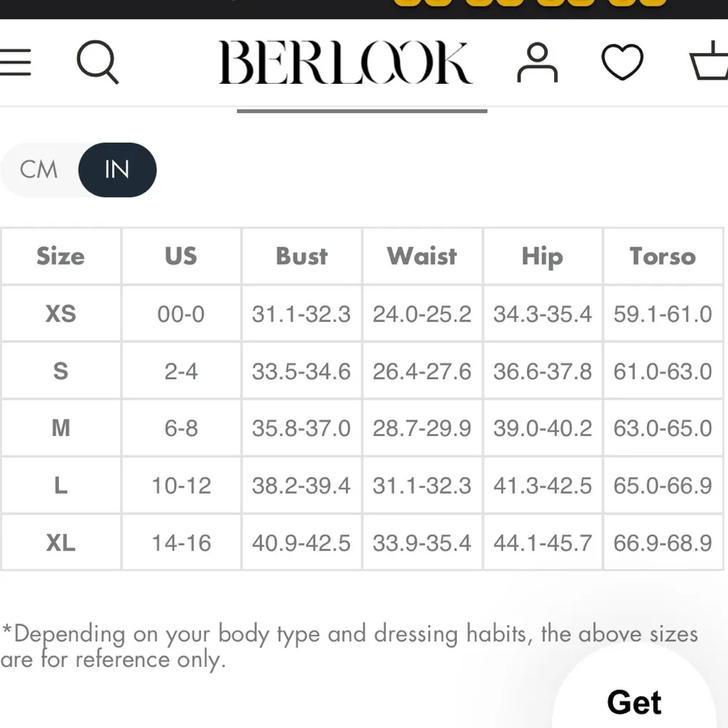
Task: Open the wishlist heart icon
Action: click(x=622, y=63)
